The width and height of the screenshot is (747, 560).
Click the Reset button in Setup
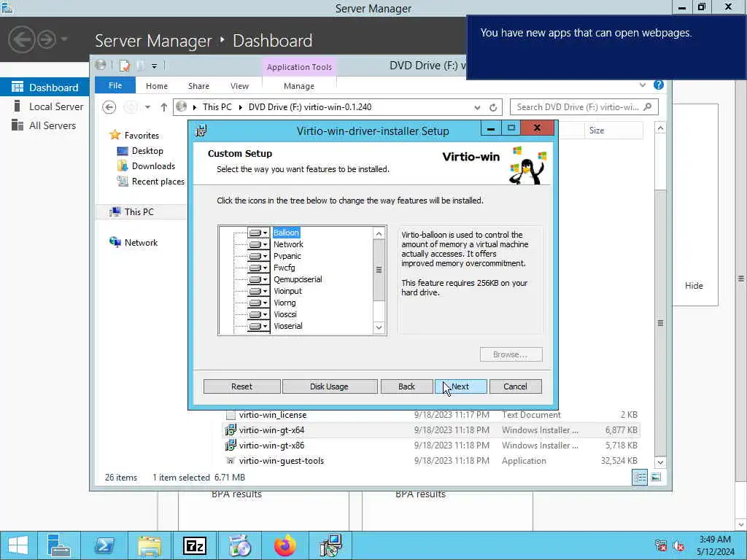point(241,386)
